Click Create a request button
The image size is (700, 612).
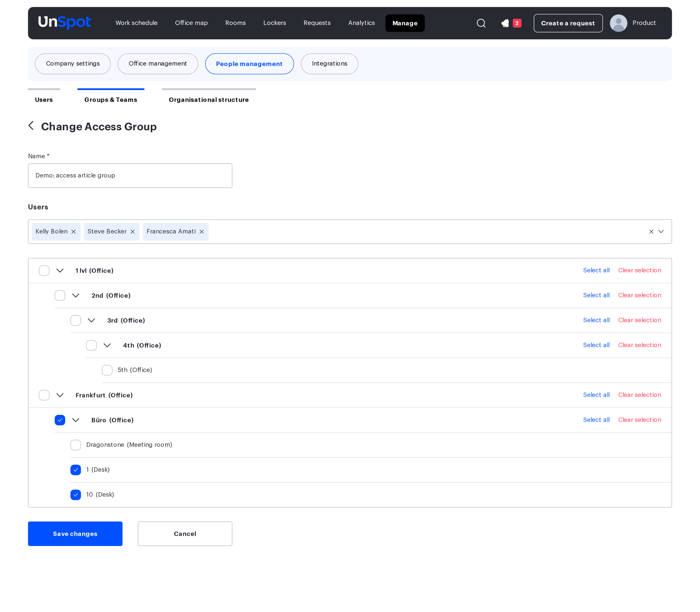(568, 23)
